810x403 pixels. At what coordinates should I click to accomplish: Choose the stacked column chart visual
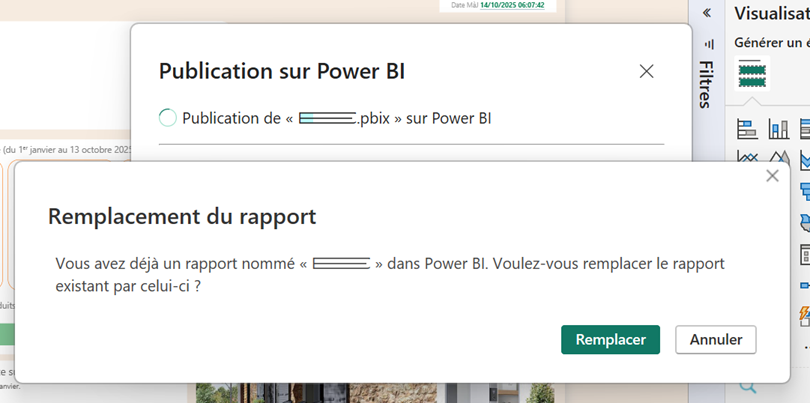pos(778,129)
